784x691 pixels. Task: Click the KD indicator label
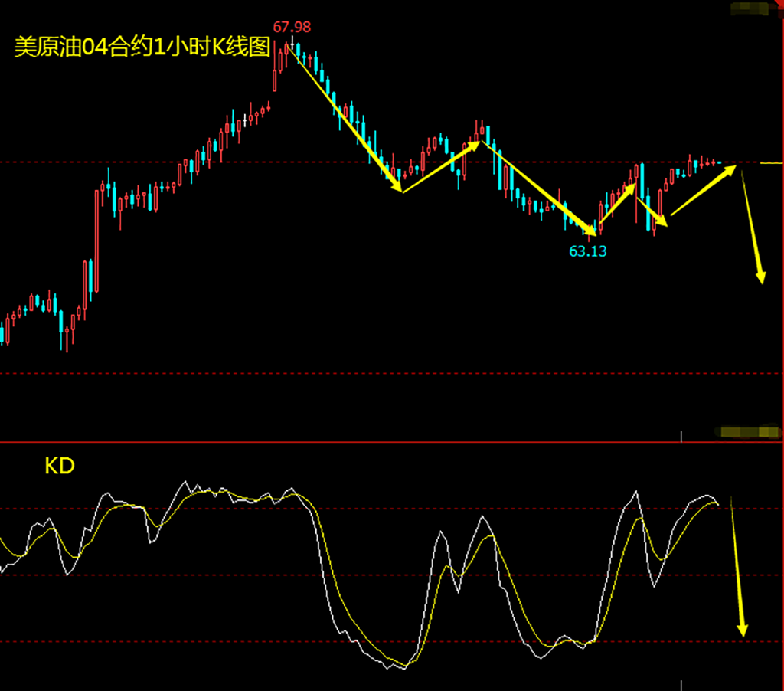(x=60, y=466)
